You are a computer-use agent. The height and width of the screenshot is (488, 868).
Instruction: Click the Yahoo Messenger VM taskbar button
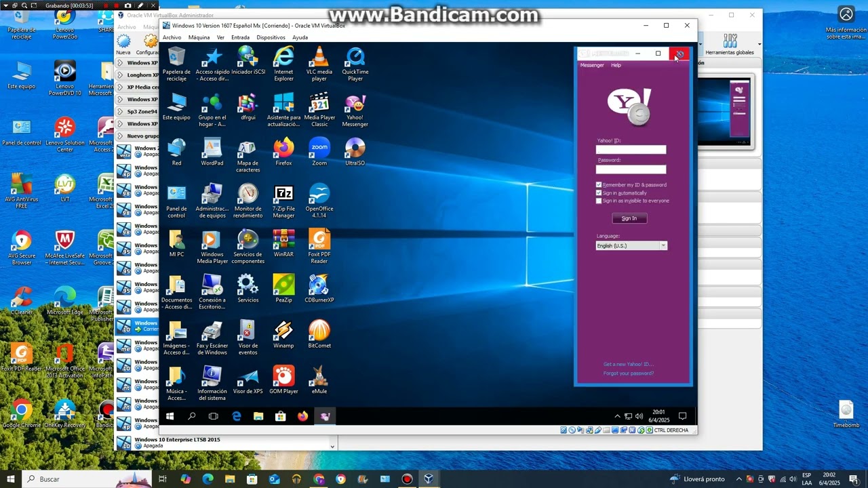click(325, 416)
